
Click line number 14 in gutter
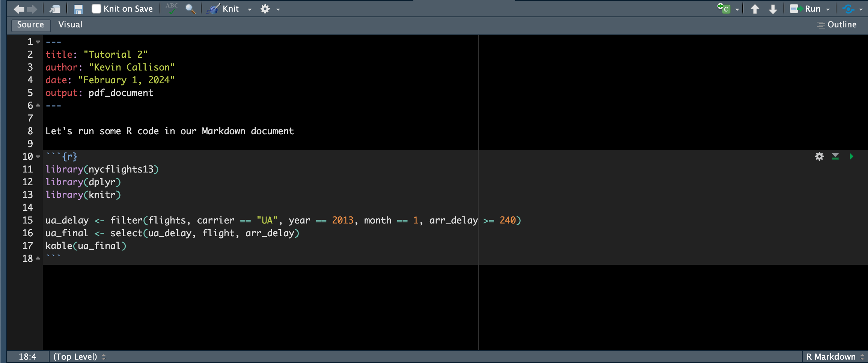pyautogui.click(x=28, y=208)
